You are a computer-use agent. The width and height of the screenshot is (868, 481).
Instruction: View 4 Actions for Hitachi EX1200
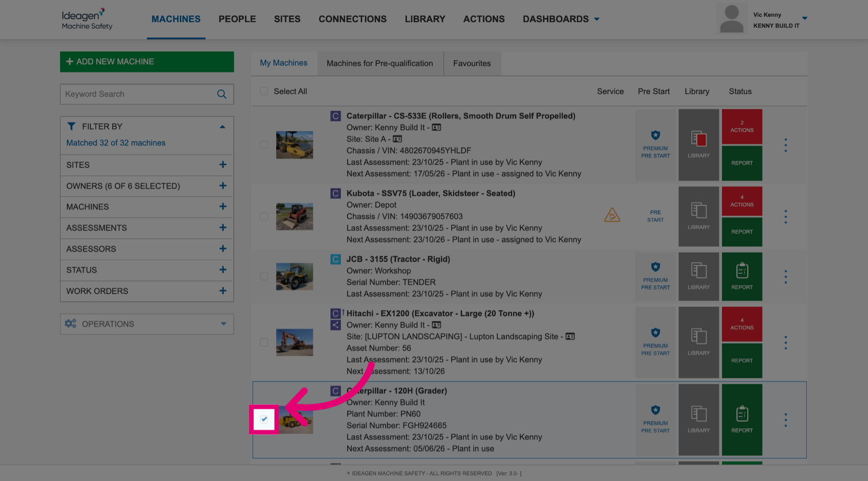tap(742, 324)
